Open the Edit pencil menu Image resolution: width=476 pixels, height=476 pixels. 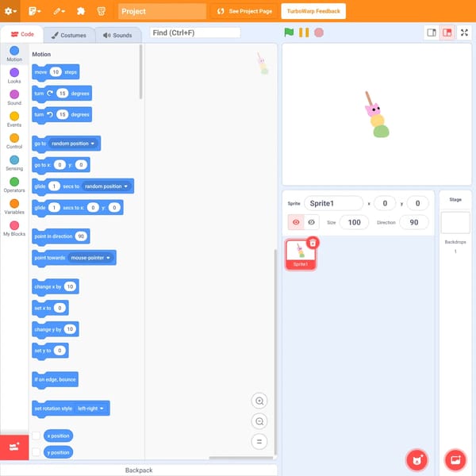point(59,11)
